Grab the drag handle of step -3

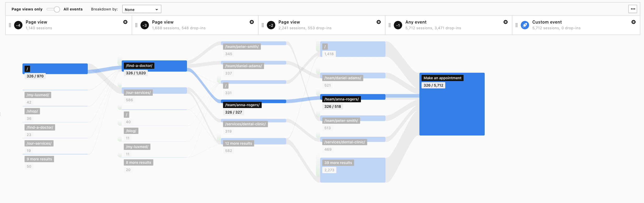(136, 25)
